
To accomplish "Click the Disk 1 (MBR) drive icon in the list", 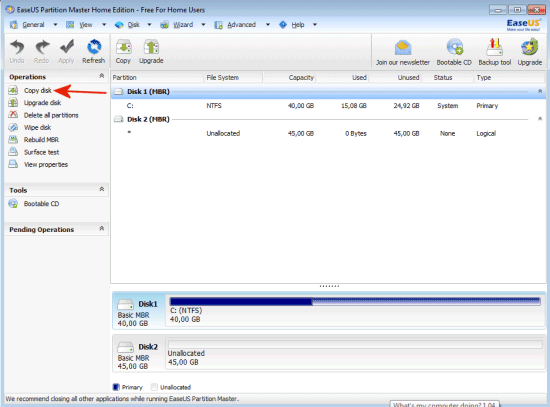I will point(119,92).
